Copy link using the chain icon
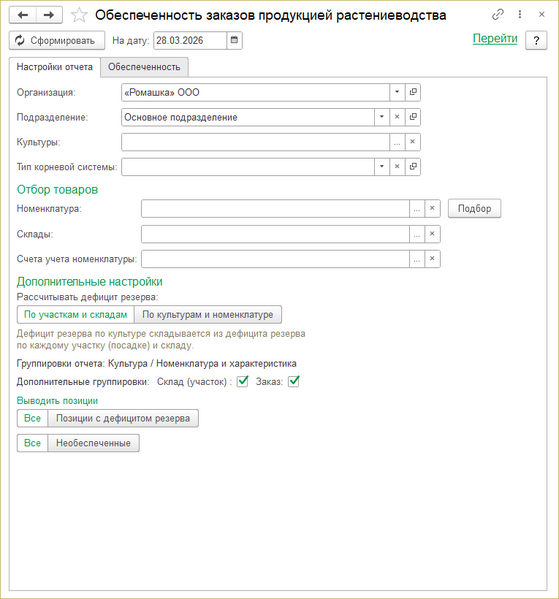Viewport: 559px width, 599px height. [x=497, y=15]
